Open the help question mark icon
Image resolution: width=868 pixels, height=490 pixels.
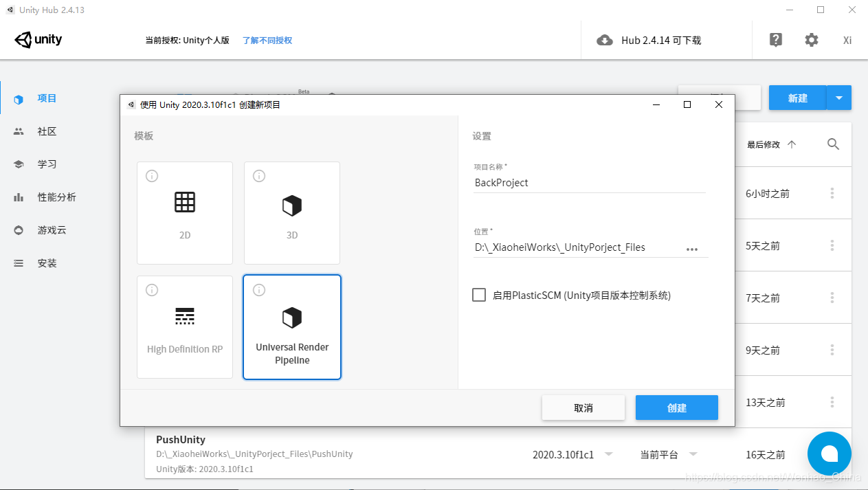[776, 40]
